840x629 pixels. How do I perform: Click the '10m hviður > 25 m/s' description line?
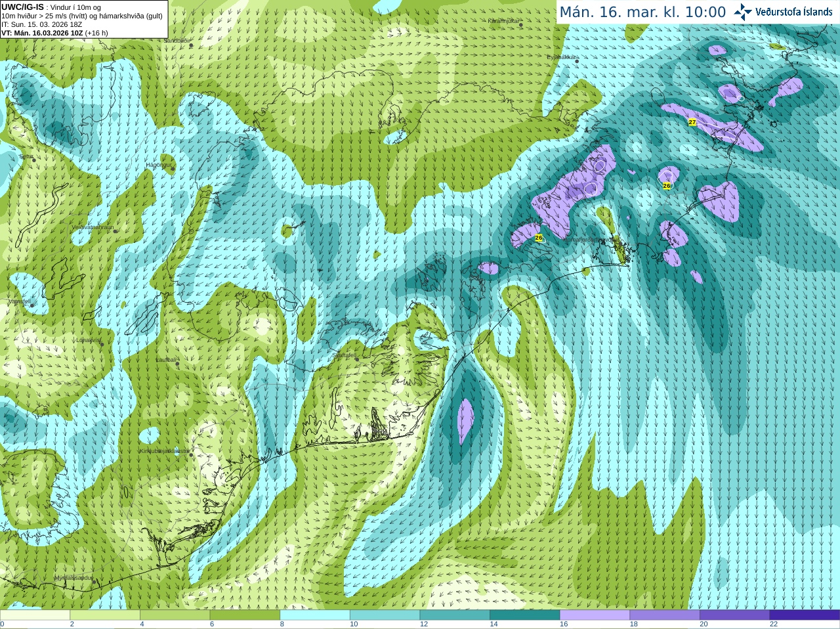tap(82, 16)
